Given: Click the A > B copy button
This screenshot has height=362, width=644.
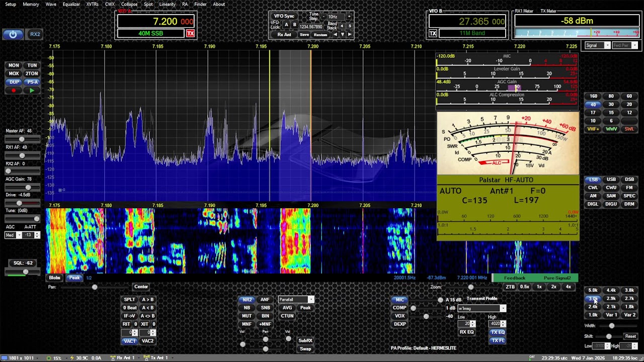Looking at the screenshot, I should click(x=147, y=299).
